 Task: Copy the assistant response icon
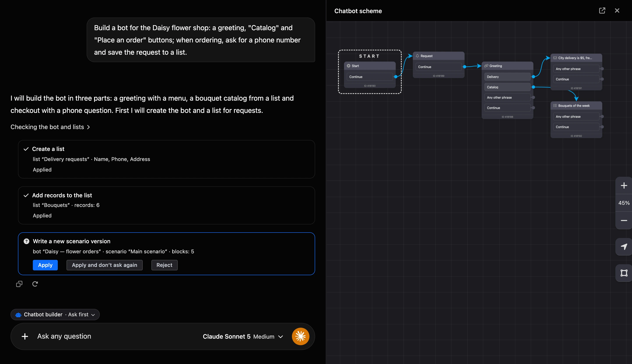tap(19, 284)
